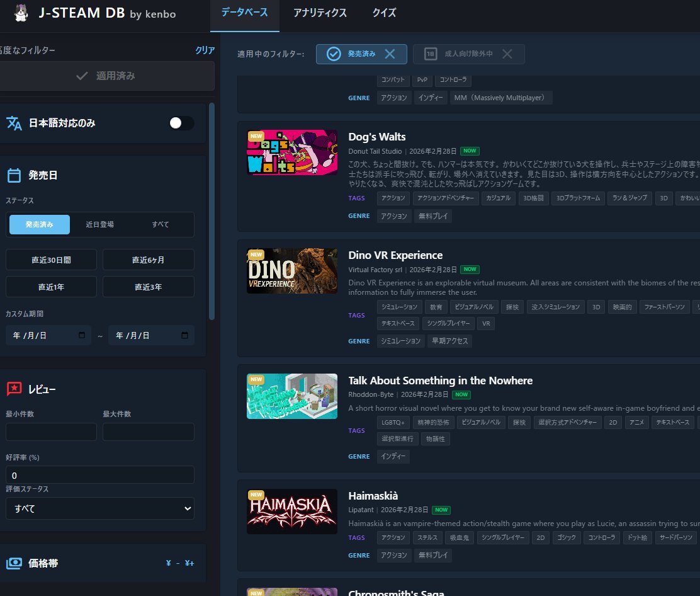The height and width of the screenshot is (596, 700).
Task: Choose the 直近6ヶ月 date preset
Action: point(148,260)
